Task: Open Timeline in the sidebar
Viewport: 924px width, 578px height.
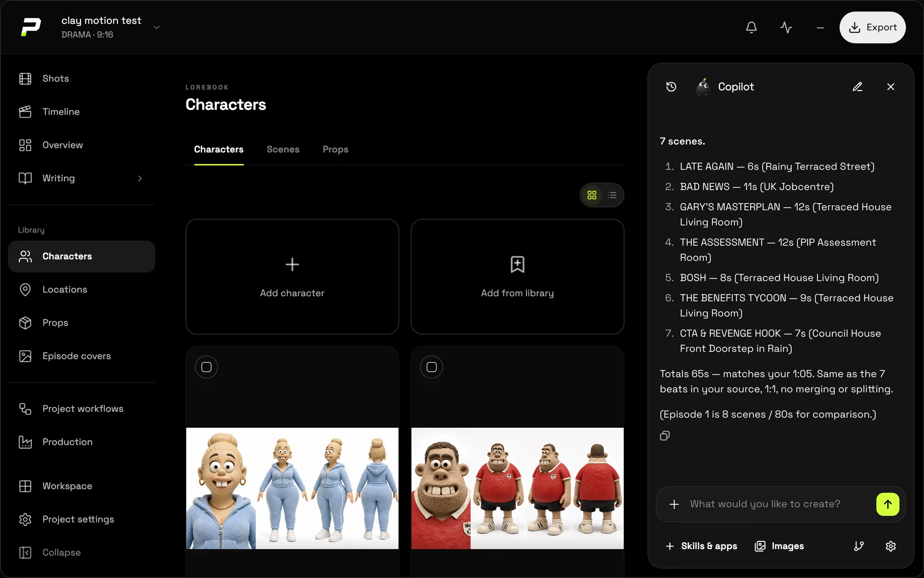Action: point(82,112)
